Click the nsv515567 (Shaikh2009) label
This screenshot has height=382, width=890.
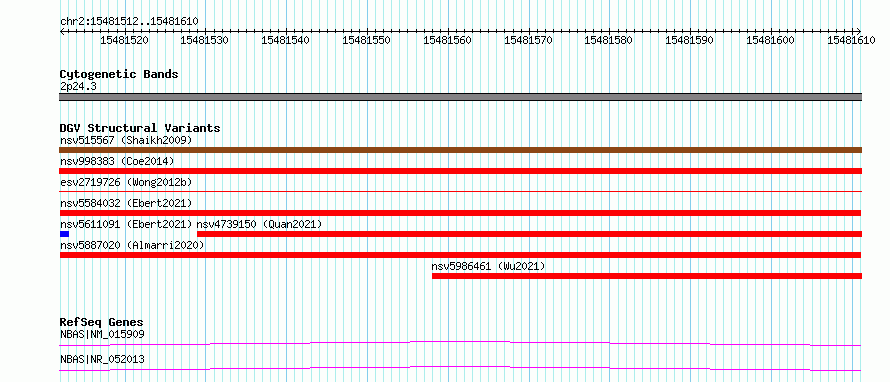pyautogui.click(x=126, y=140)
